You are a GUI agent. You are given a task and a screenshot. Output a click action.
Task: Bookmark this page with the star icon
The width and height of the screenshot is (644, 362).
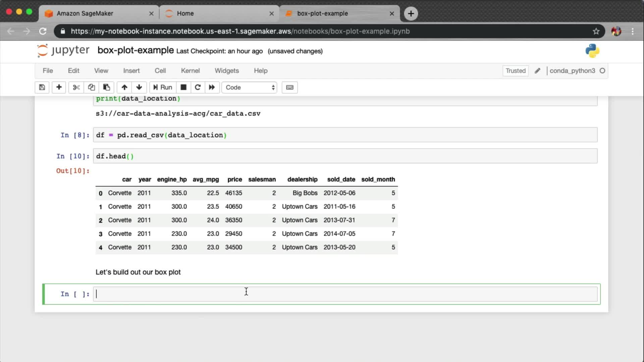(x=596, y=31)
